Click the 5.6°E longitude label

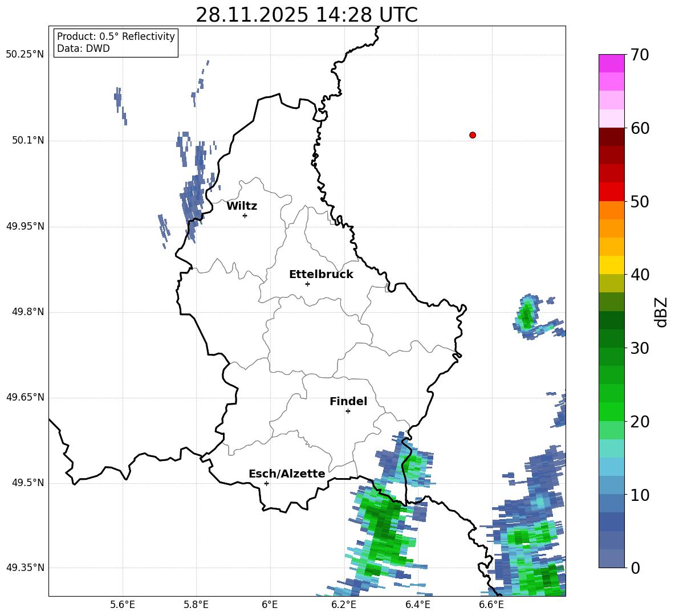tap(122, 605)
